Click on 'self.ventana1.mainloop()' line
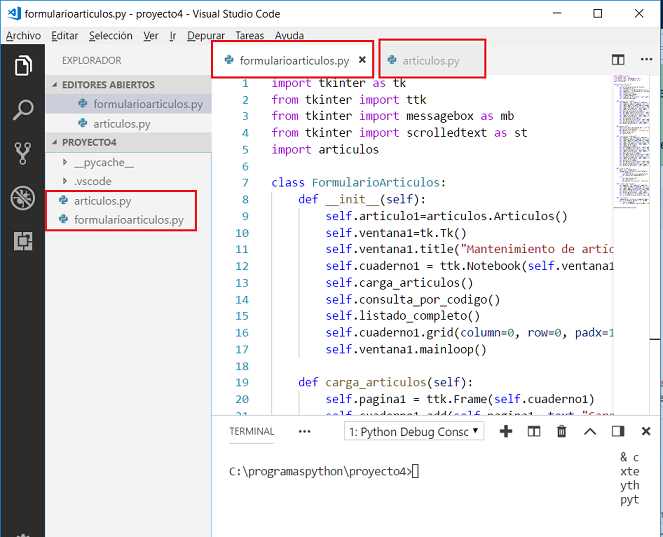 (406, 350)
